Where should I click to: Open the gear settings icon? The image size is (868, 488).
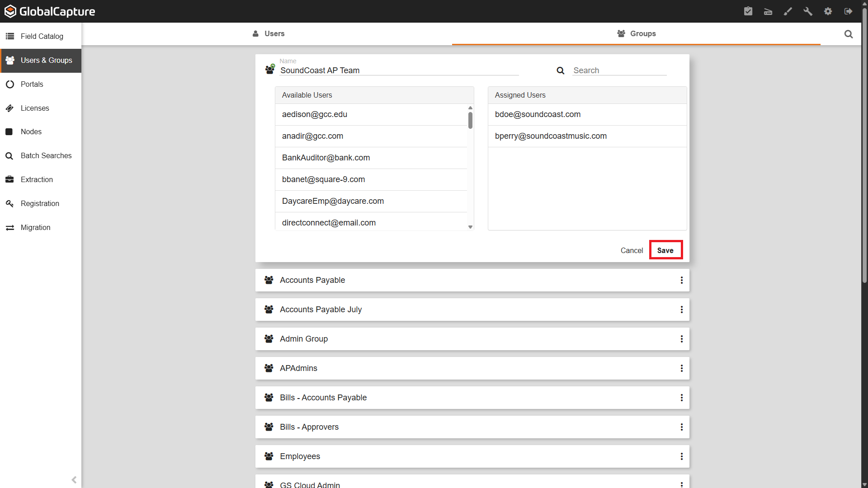828,11
